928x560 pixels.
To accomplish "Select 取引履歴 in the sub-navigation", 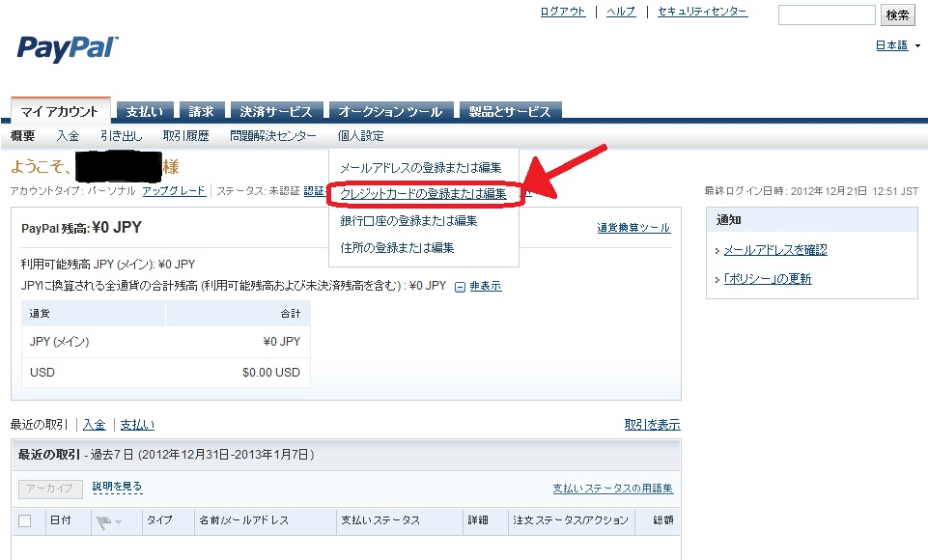I will point(185,136).
